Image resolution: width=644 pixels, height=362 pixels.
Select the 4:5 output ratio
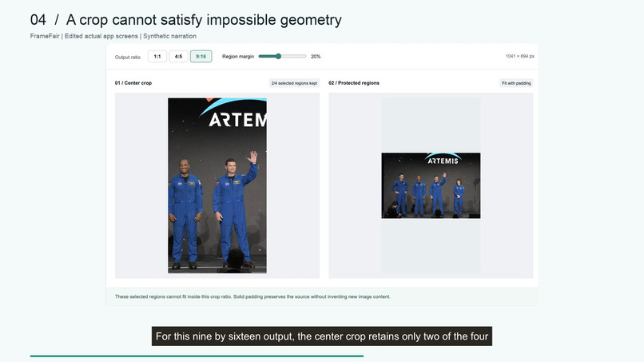tap(178, 56)
